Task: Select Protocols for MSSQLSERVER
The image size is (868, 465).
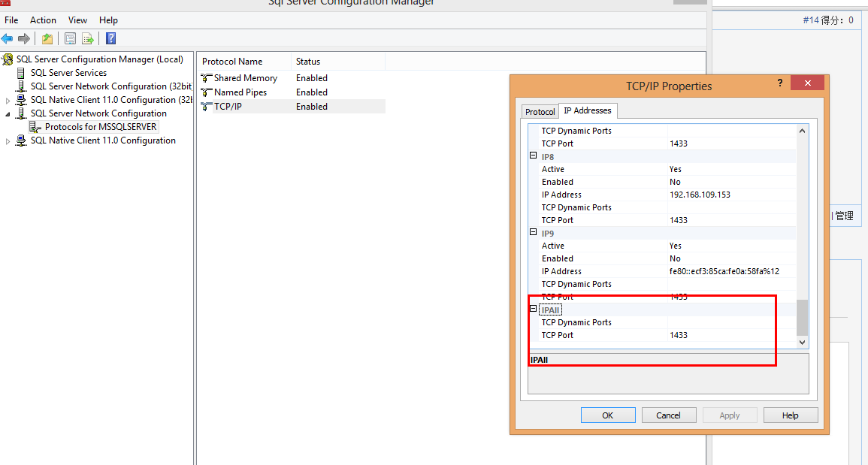Action: tap(101, 127)
